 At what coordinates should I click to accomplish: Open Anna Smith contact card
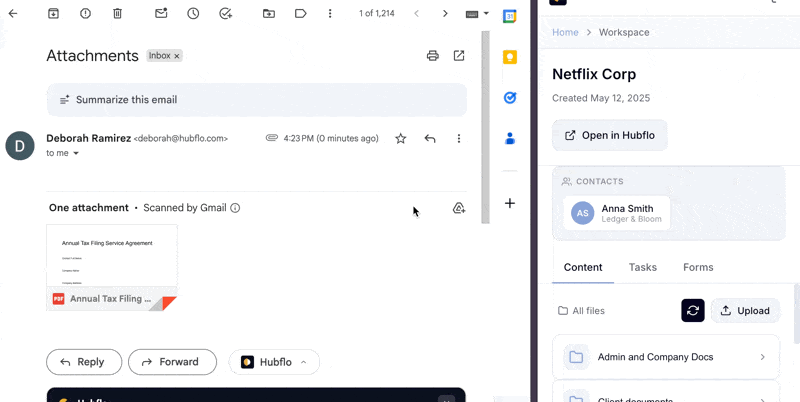(616, 213)
